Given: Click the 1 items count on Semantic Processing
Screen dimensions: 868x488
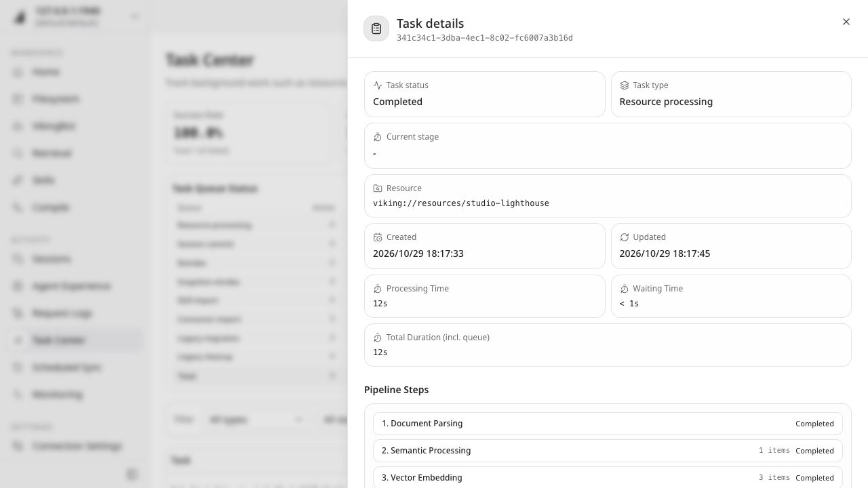Looking at the screenshot, I should coord(774,450).
